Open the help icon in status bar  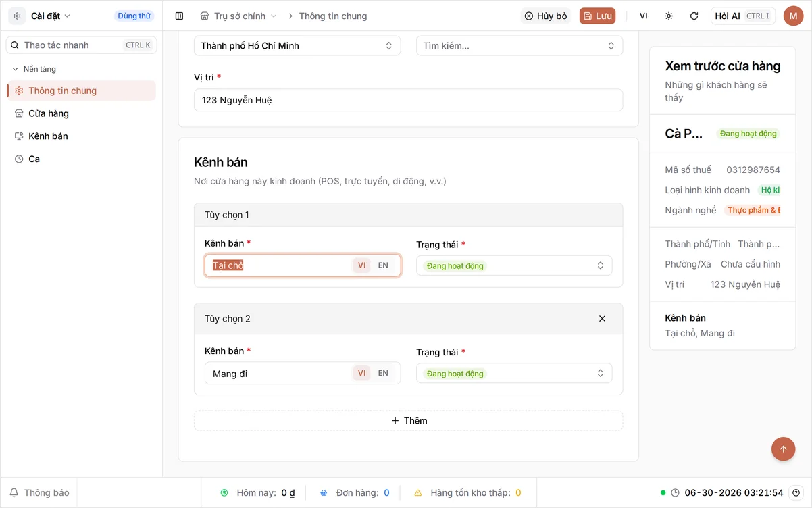pos(796,492)
